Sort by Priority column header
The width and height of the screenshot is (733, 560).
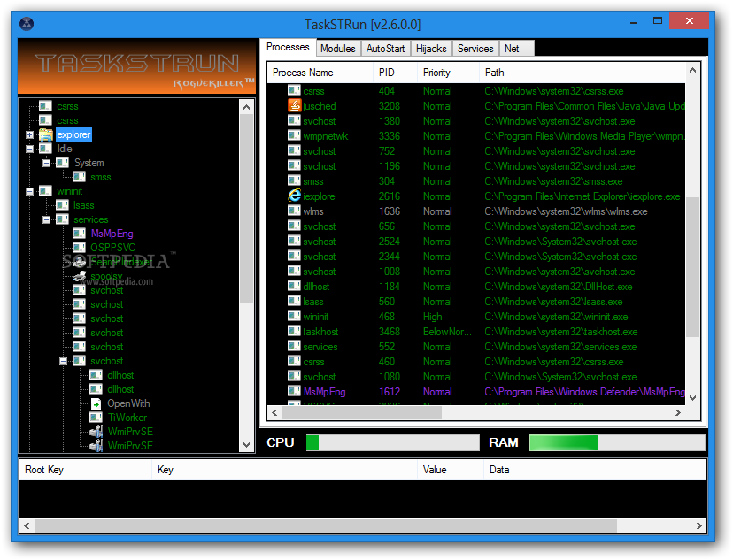pyautogui.click(x=448, y=73)
